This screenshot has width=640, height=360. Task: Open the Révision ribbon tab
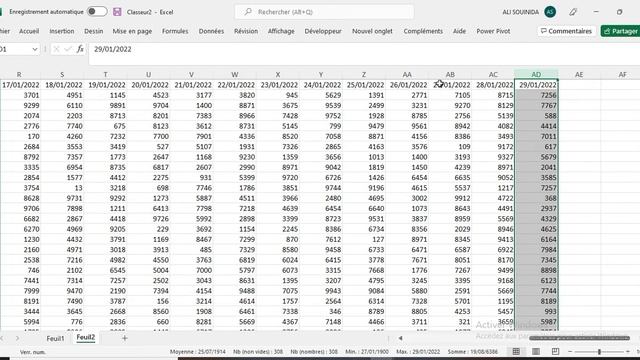click(246, 31)
